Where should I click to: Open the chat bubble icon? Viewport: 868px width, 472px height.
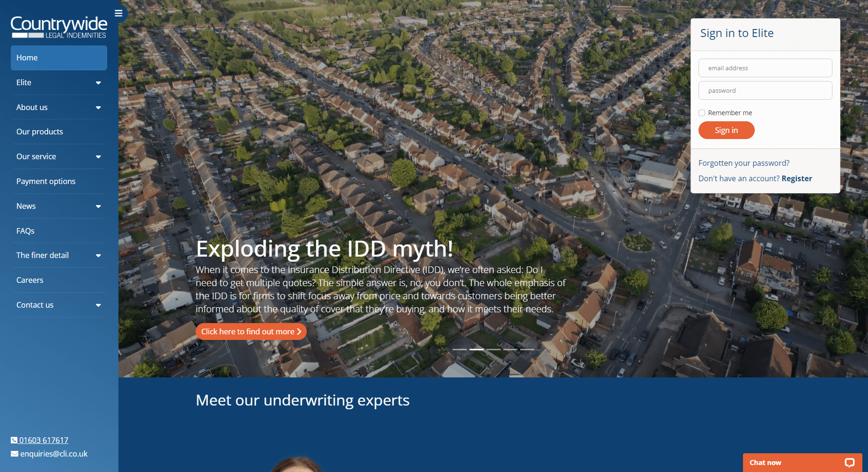click(849, 463)
